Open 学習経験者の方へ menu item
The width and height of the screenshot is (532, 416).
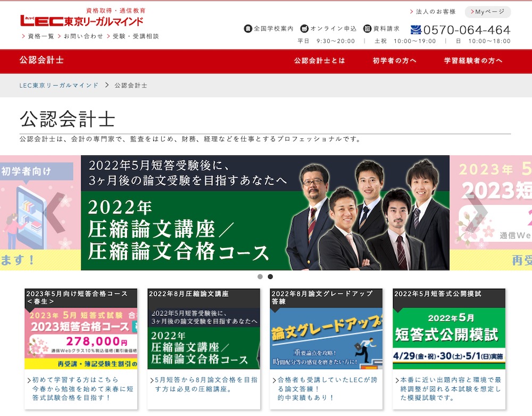tap(473, 61)
